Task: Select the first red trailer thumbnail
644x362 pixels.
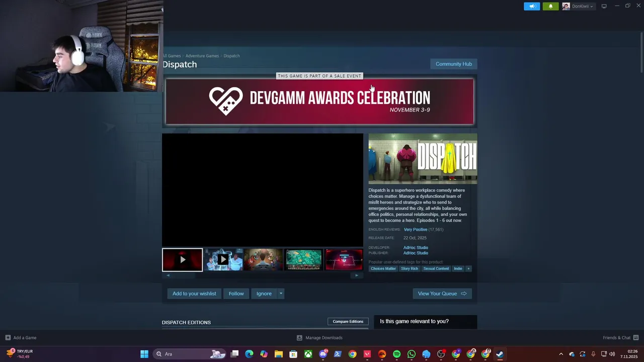Action: [182, 260]
